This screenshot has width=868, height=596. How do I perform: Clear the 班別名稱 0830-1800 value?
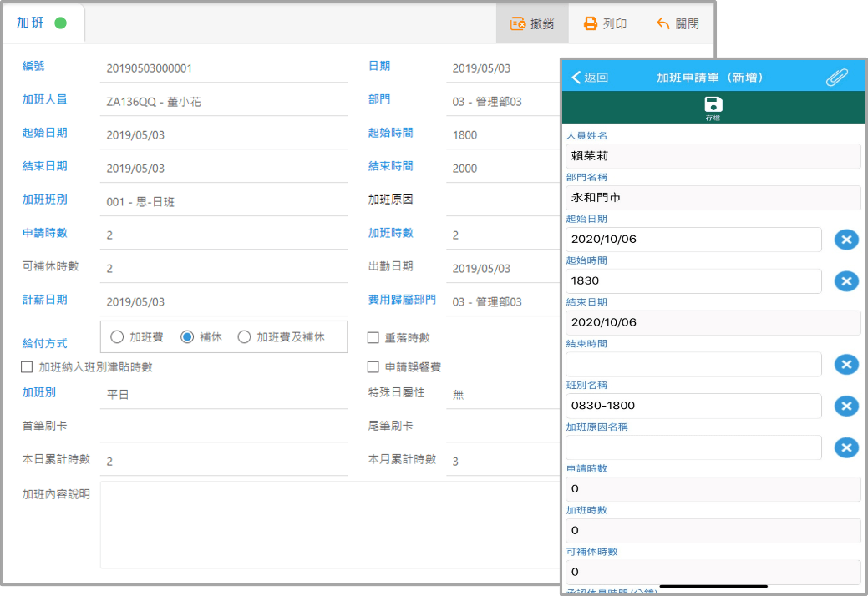(x=845, y=407)
